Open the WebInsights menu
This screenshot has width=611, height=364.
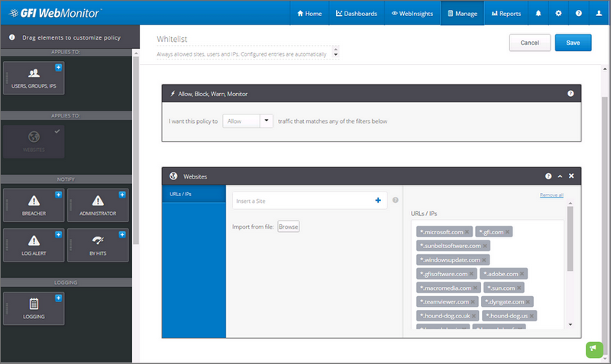tap(412, 13)
